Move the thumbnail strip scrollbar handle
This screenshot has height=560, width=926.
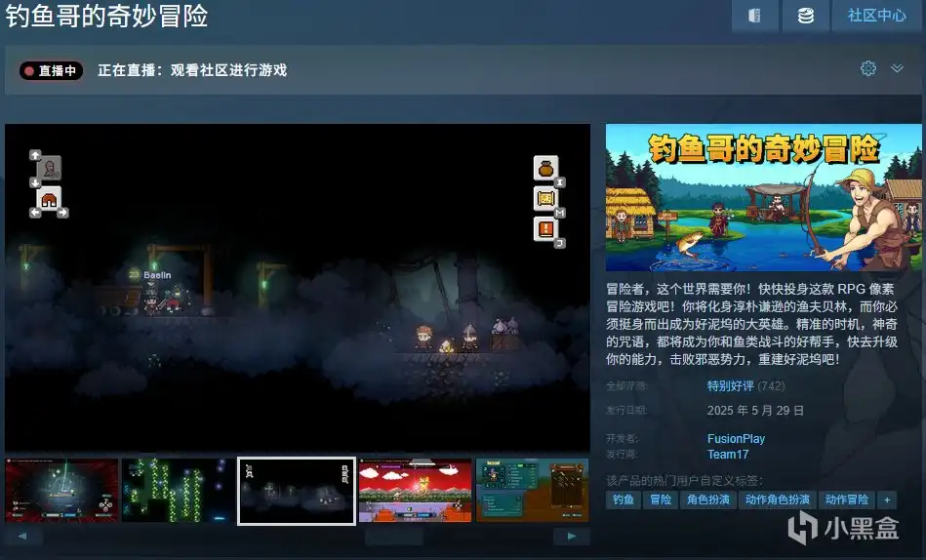click(x=394, y=537)
